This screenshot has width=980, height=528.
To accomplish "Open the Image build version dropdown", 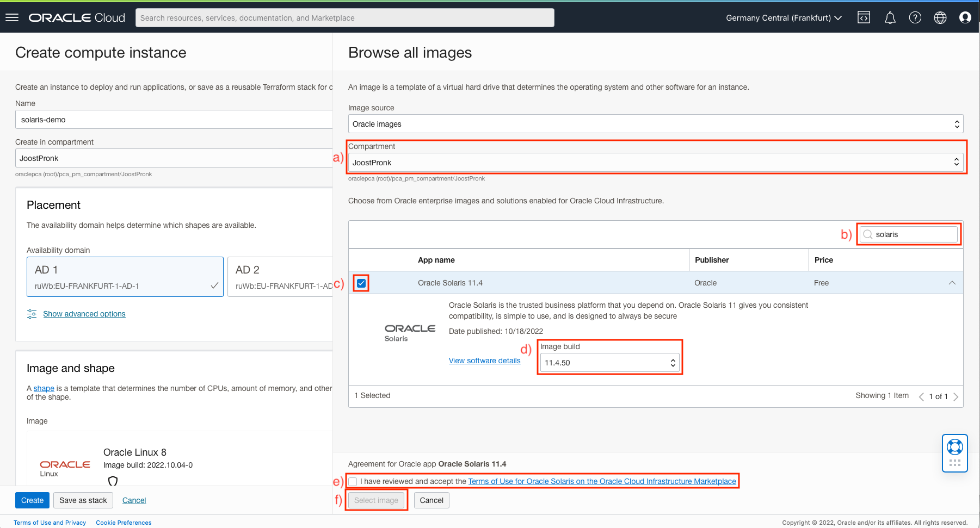I will pyautogui.click(x=609, y=363).
